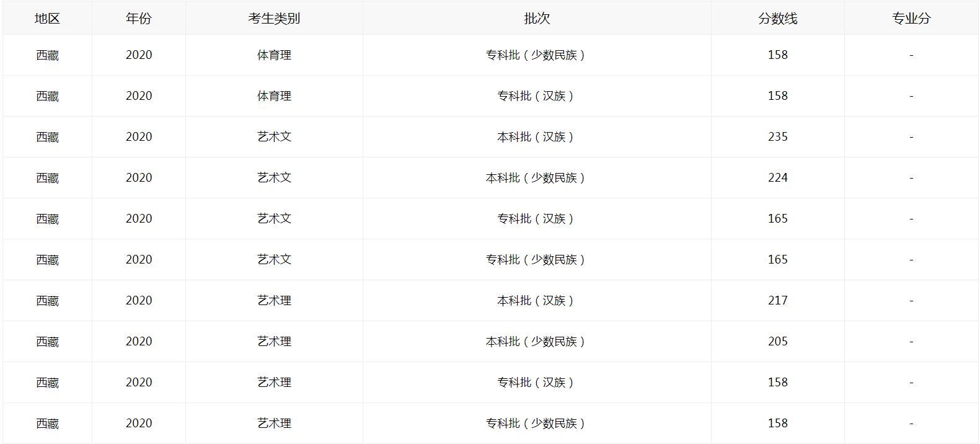This screenshot has height=444, width=980.
Task: Click 本科批(少数民族) in the 艺术文 row
Action: [x=536, y=178]
